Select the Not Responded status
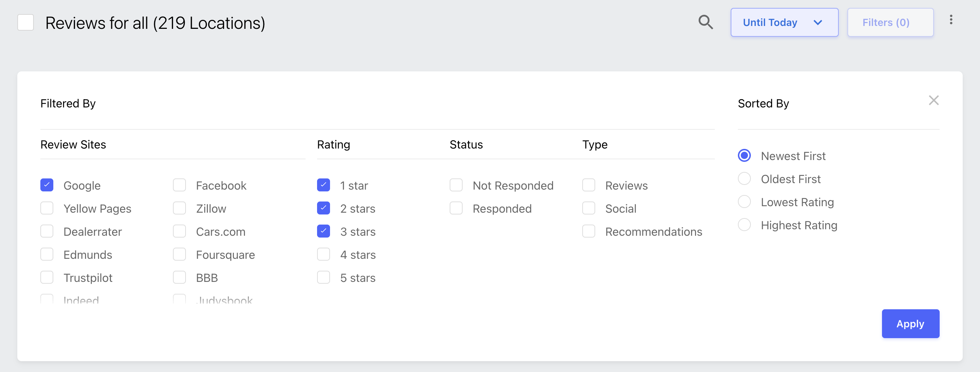 point(456,185)
